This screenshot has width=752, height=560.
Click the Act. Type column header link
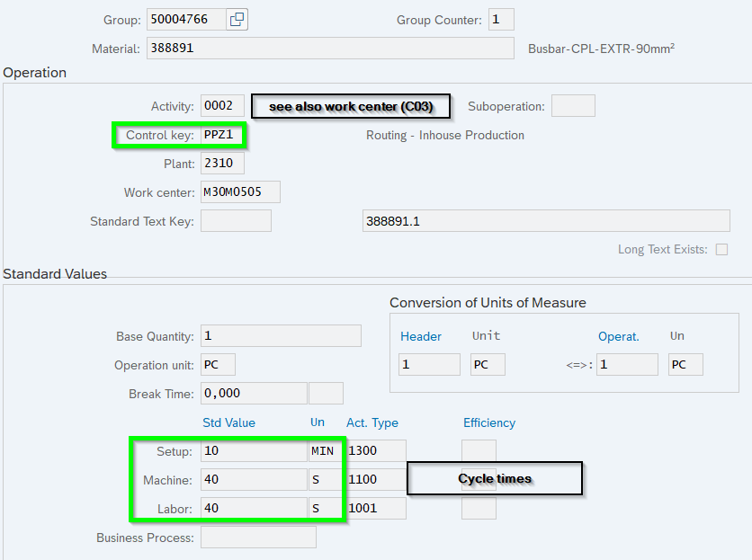coord(372,422)
